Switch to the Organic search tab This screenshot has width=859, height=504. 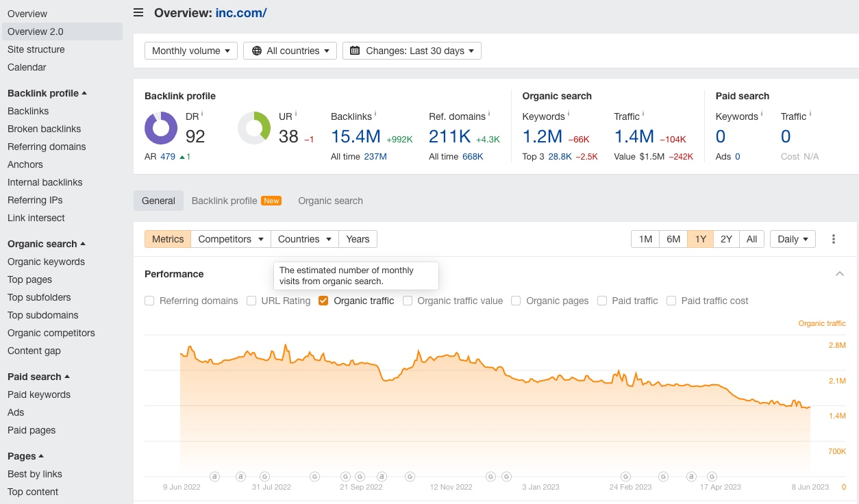click(x=330, y=201)
